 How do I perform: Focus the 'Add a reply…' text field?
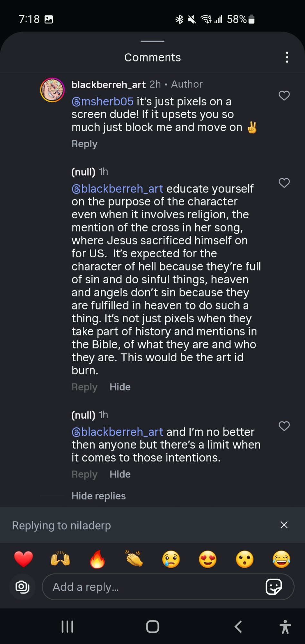pyautogui.click(x=155, y=587)
